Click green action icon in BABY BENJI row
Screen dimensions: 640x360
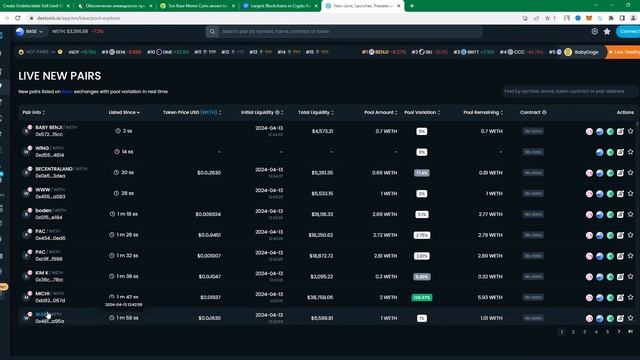[610, 131]
